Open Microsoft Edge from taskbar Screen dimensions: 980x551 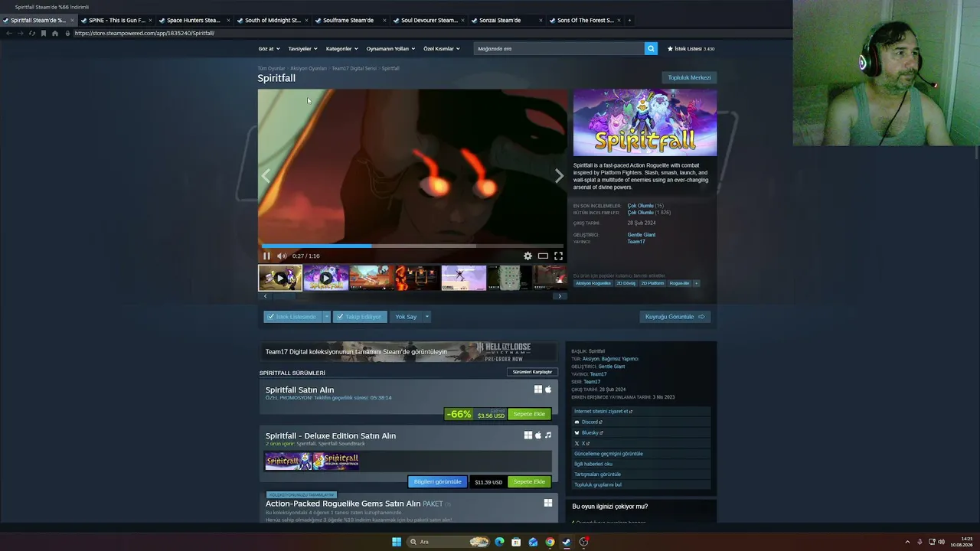(499, 542)
